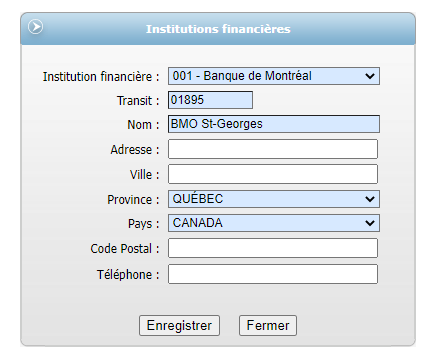Open the Pays dropdown showing CANADA
The width and height of the screenshot is (440, 364).
pyautogui.click(x=274, y=223)
